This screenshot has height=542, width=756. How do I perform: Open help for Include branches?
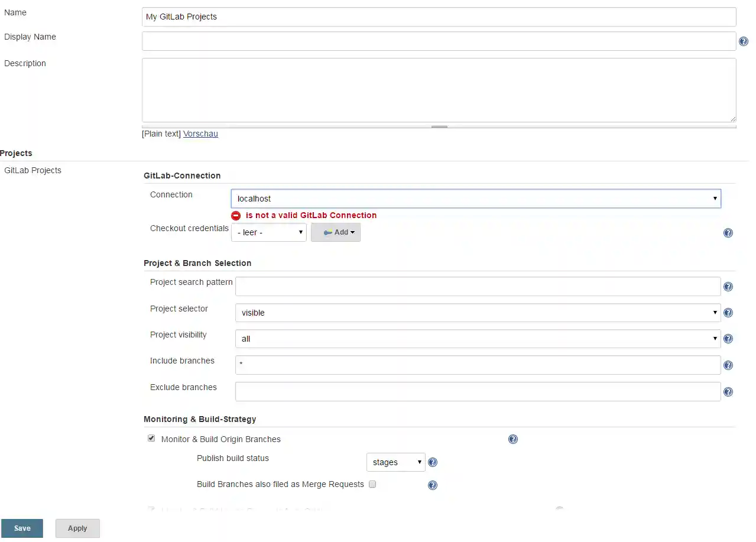pyautogui.click(x=728, y=365)
